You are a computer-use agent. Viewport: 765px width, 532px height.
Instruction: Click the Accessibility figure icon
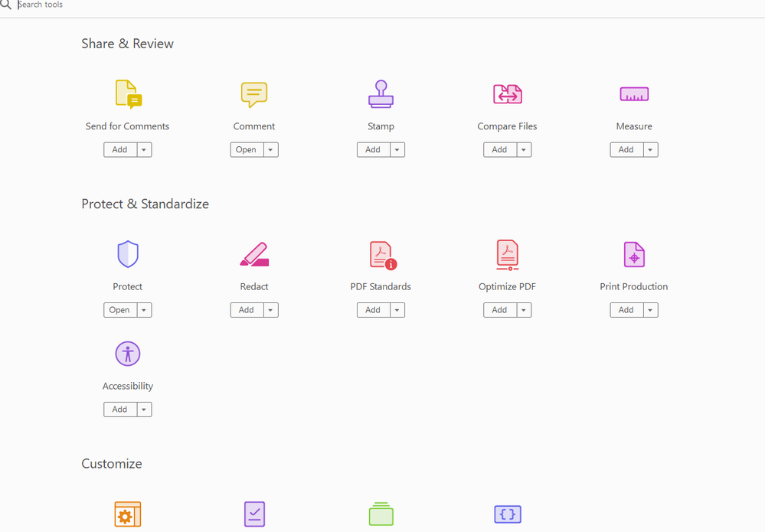128,354
